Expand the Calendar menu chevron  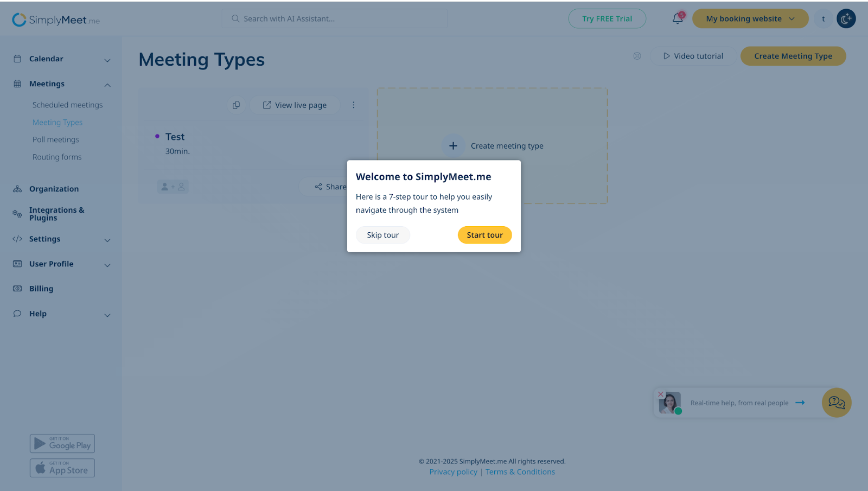point(107,60)
